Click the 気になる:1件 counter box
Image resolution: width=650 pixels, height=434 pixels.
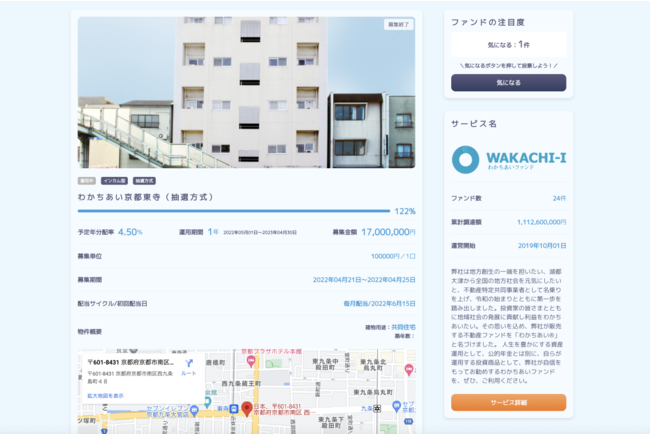508,44
